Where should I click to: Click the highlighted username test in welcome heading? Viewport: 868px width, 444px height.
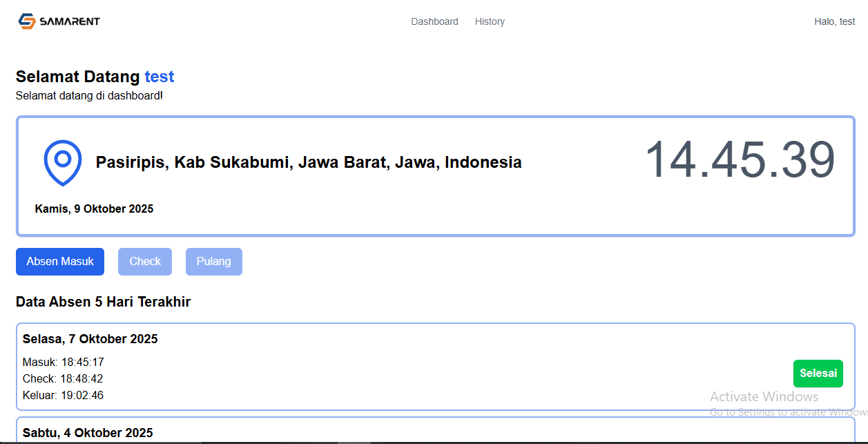point(160,77)
